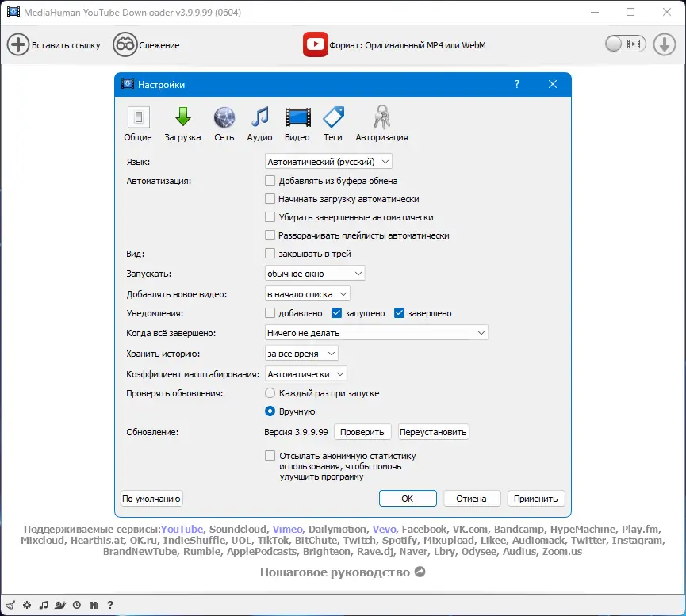Check Разворачивать плейлисты автоматически
This screenshot has width=686, height=616.
click(270, 235)
